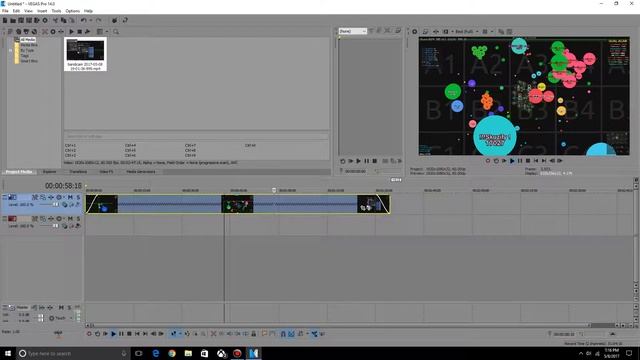Click the Render As toolbar icon
This screenshot has height=360, width=640.
click(x=37, y=20)
